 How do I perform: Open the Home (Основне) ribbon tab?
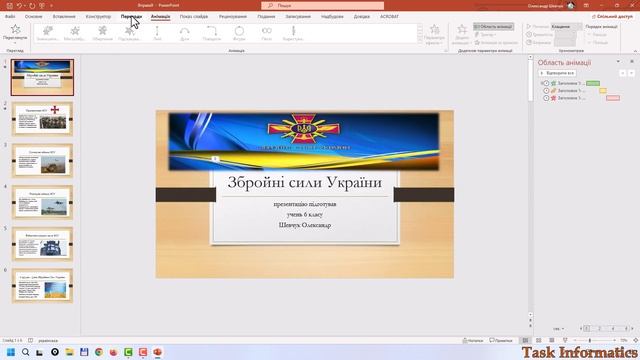[x=33, y=17]
